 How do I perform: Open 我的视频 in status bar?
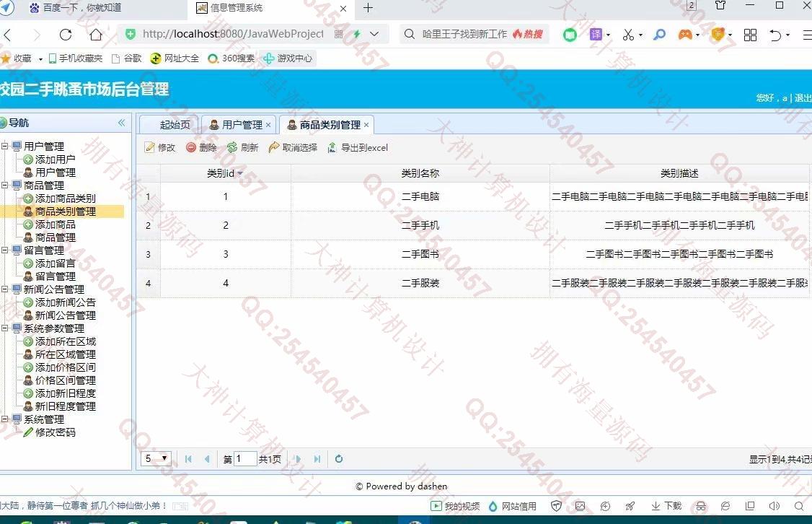click(456, 506)
